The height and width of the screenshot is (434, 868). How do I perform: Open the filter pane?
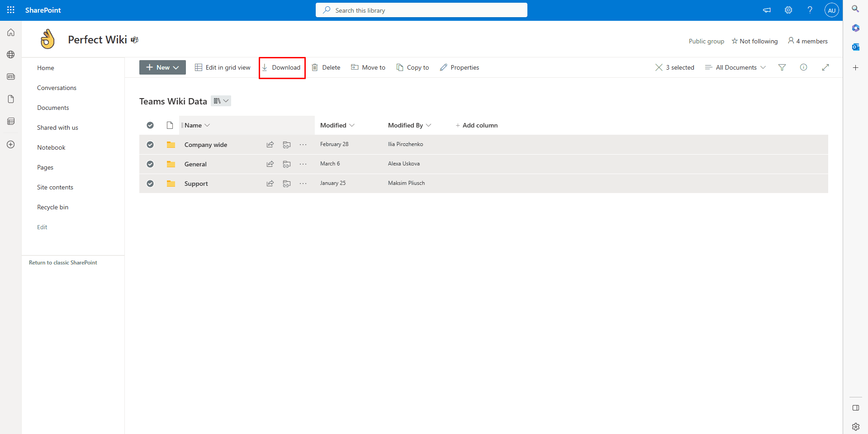tap(782, 67)
